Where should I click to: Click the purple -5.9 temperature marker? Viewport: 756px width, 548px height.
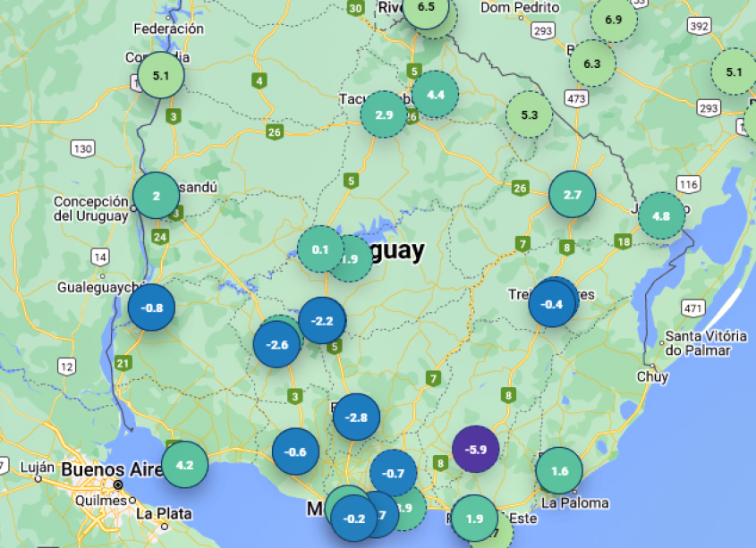[x=475, y=450]
